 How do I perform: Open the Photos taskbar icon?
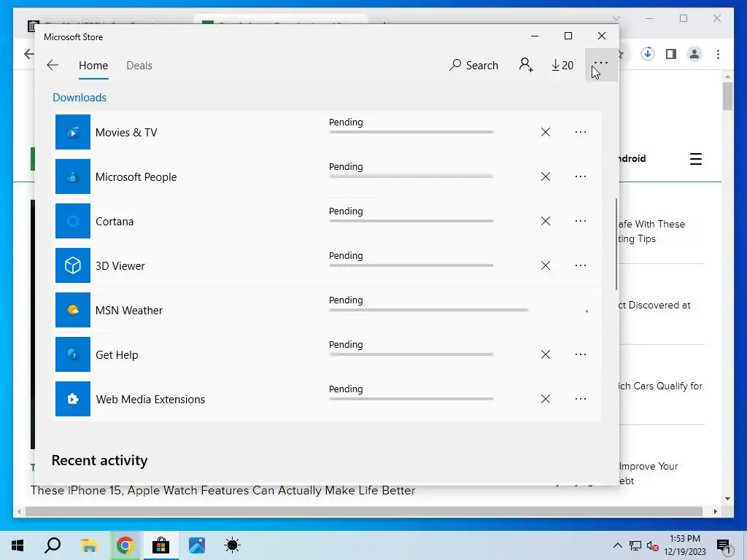coord(197,545)
